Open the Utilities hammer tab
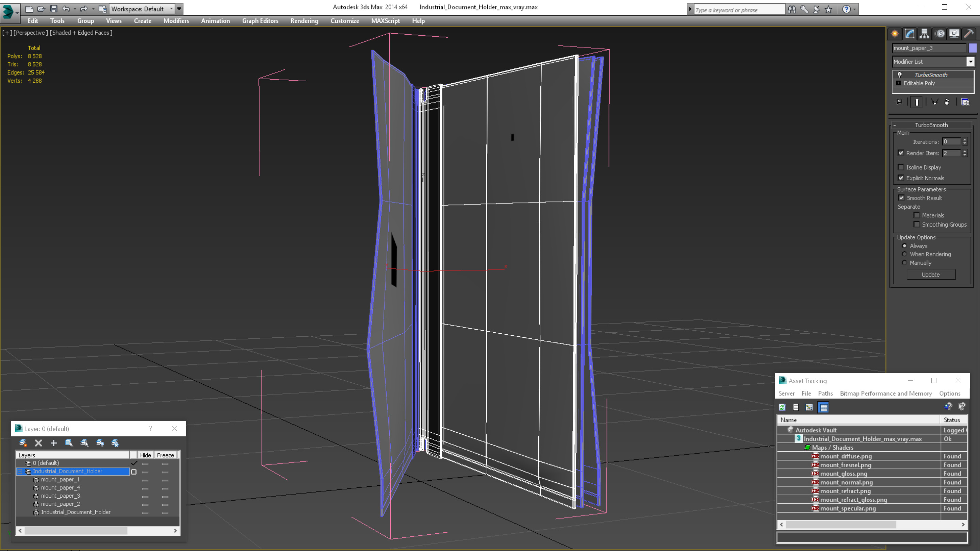980x551 pixels. (x=968, y=34)
